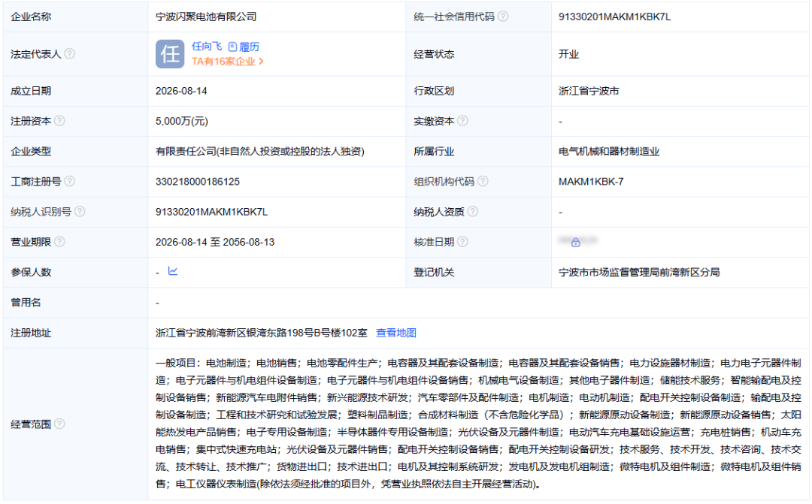This screenshot has width=812, height=504.
Task: Select registration number 330218000186125
Action: pos(198,182)
